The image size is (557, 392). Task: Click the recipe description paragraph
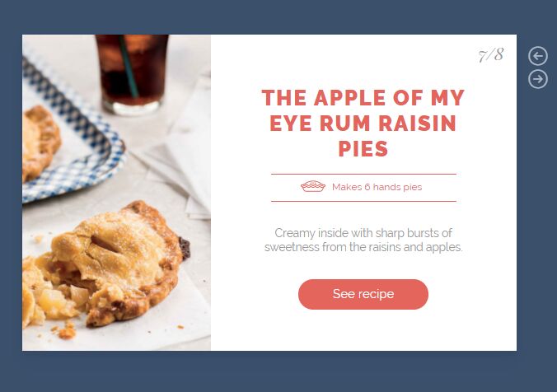[x=363, y=240]
